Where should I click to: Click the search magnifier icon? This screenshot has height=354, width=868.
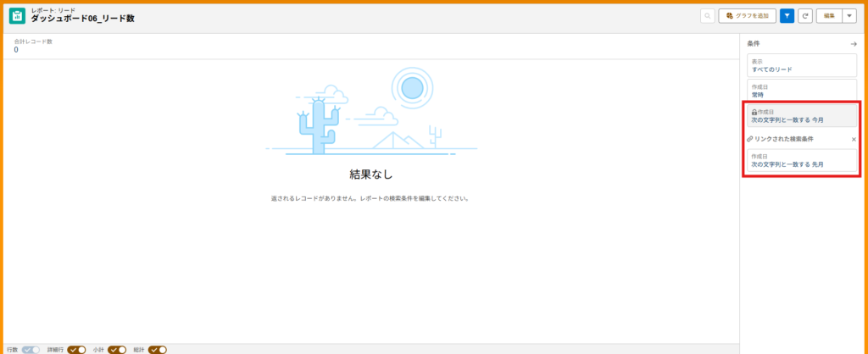point(707,15)
